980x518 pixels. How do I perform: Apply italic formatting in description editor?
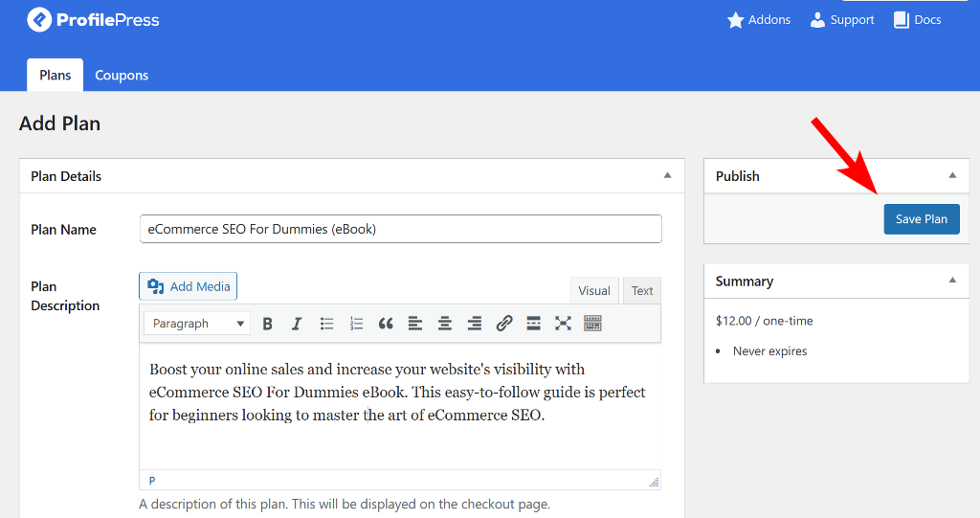[x=297, y=324]
